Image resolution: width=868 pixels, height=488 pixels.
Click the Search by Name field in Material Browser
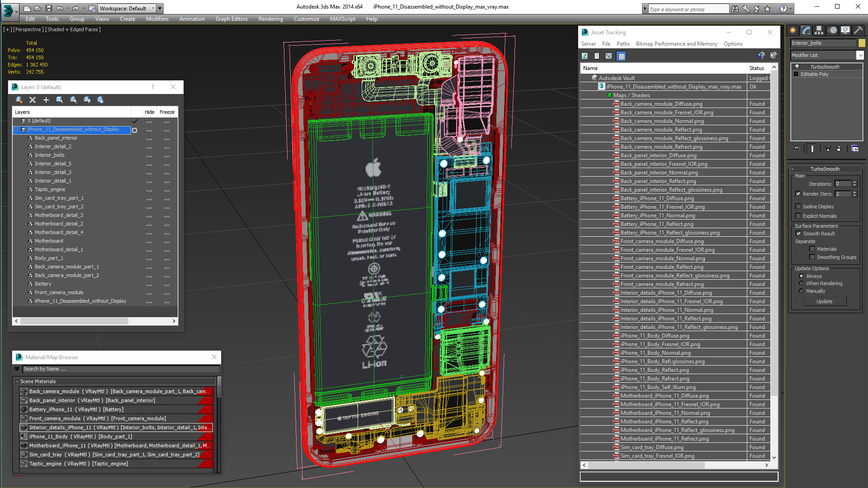tap(121, 369)
